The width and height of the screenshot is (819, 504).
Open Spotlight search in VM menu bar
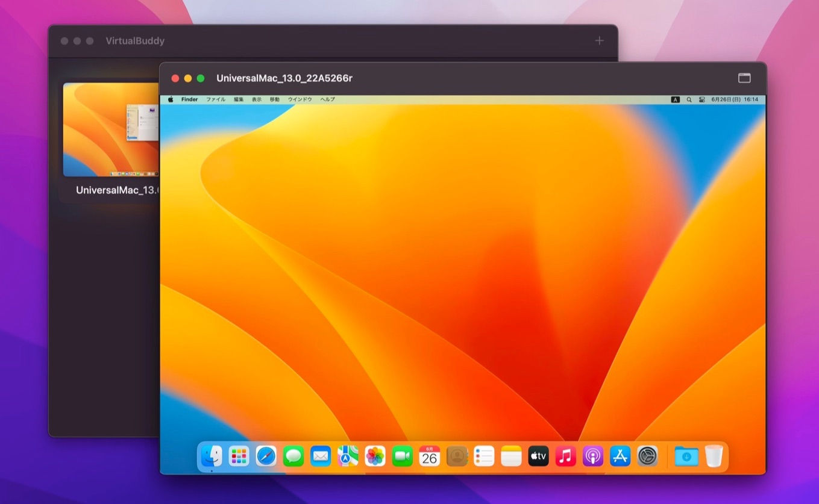[x=689, y=99]
